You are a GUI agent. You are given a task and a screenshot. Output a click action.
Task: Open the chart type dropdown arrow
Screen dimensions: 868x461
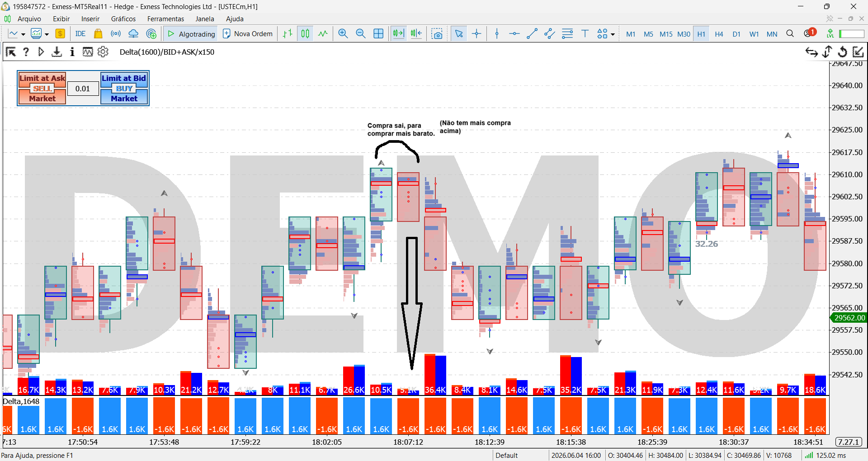(x=23, y=34)
